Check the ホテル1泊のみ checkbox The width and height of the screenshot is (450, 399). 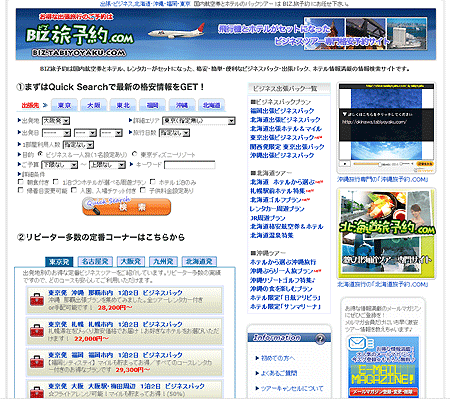pyautogui.click(x=153, y=182)
